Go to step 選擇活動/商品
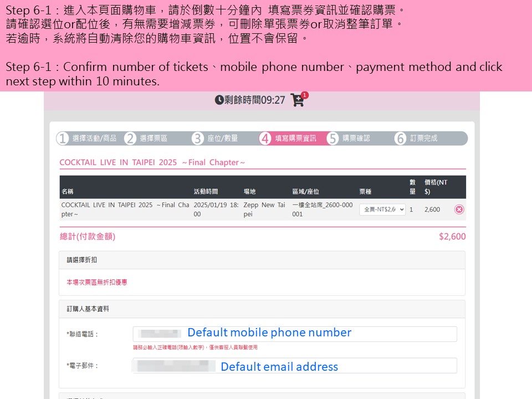 coord(94,139)
